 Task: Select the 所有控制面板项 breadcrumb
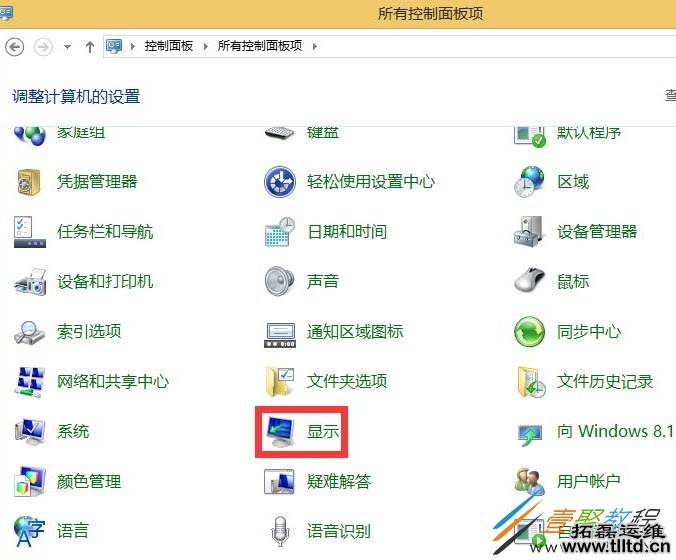click(x=260, y=46)
